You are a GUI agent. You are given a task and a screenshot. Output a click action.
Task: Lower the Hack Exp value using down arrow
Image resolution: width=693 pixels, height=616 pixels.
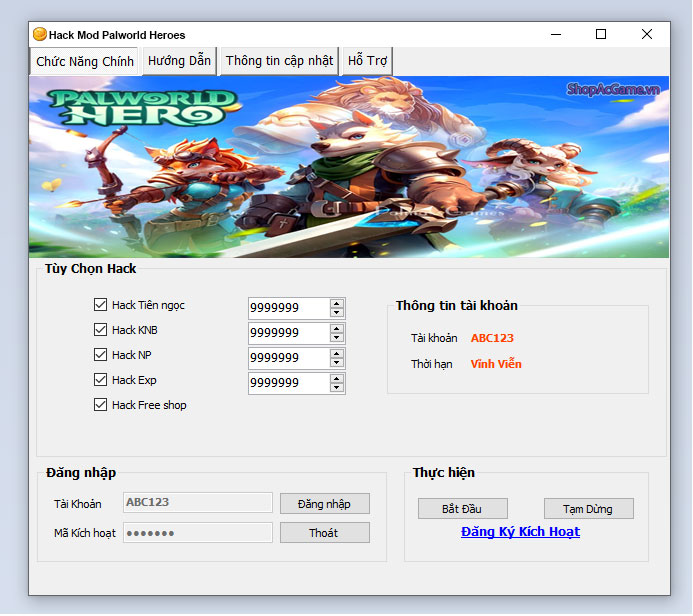(337, 388)
